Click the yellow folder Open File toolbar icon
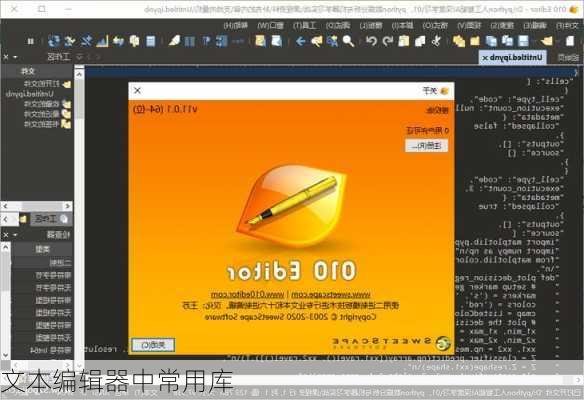 (547, 41)
